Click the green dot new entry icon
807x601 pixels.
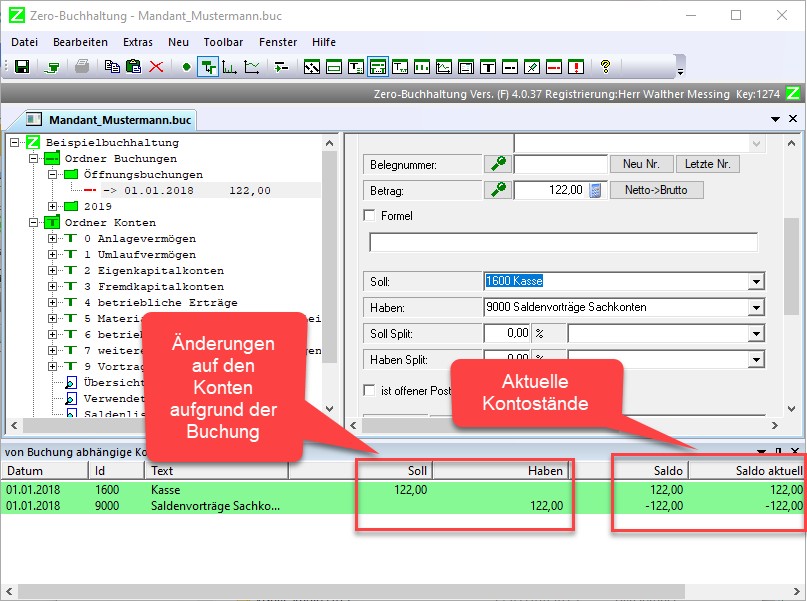[186, 67]
